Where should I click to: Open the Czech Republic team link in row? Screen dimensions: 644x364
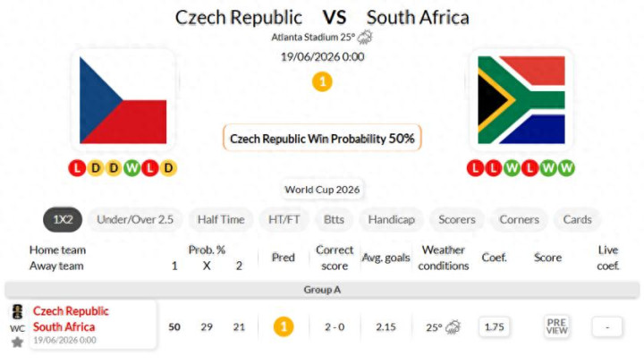71,311
